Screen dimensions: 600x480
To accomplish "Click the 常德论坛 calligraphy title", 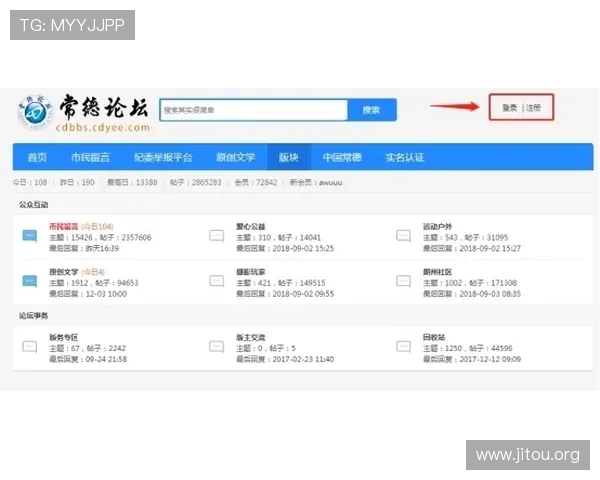I will (104, 107).
